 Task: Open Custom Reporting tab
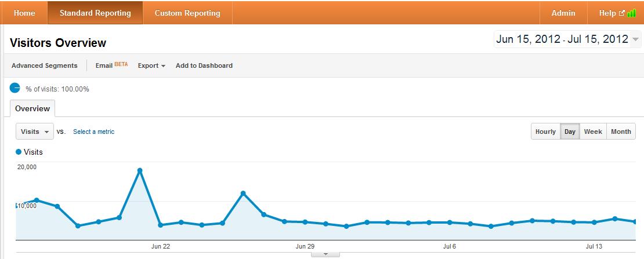click(x=187, y=13)
